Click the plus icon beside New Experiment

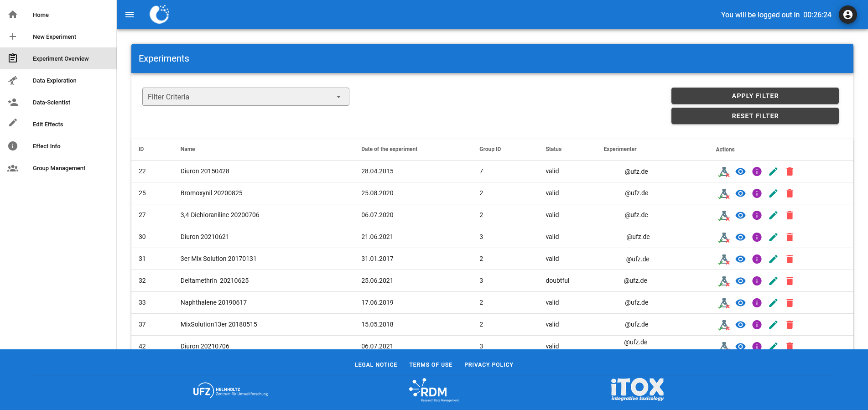pyautogui.click(x=13, y=36)
